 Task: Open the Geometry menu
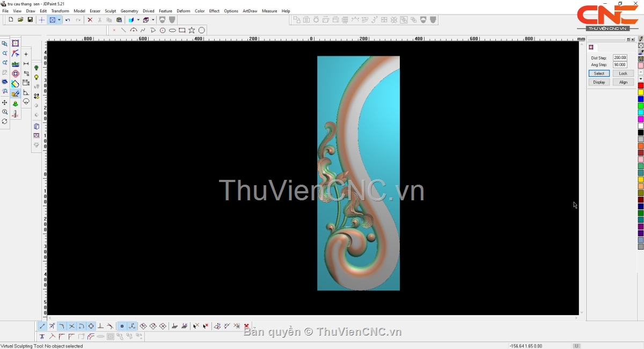click(x=129, y=11)
